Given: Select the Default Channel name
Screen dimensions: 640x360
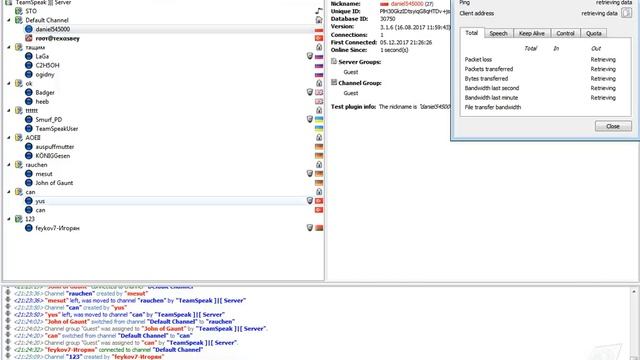Looking at the screenshot, I should pos(47,20).
